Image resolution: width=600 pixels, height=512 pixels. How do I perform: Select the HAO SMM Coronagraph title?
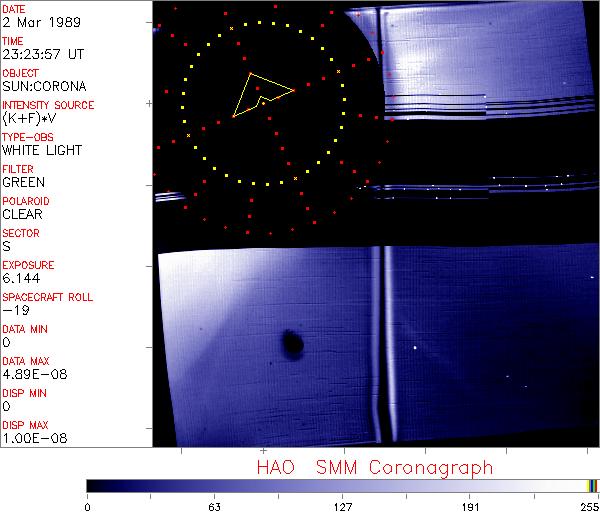coord(375,467)
